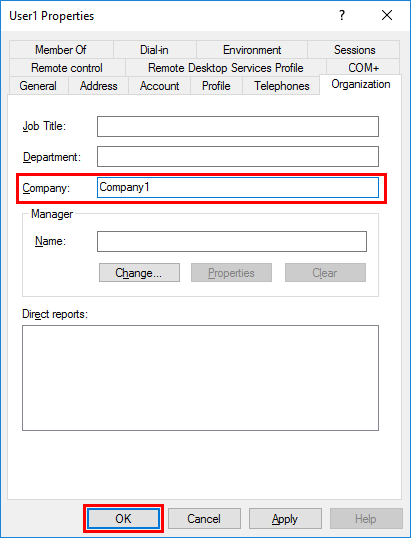Screen dimensions: 411x538
Task: Click the Company label
Action: pos(46,188)
